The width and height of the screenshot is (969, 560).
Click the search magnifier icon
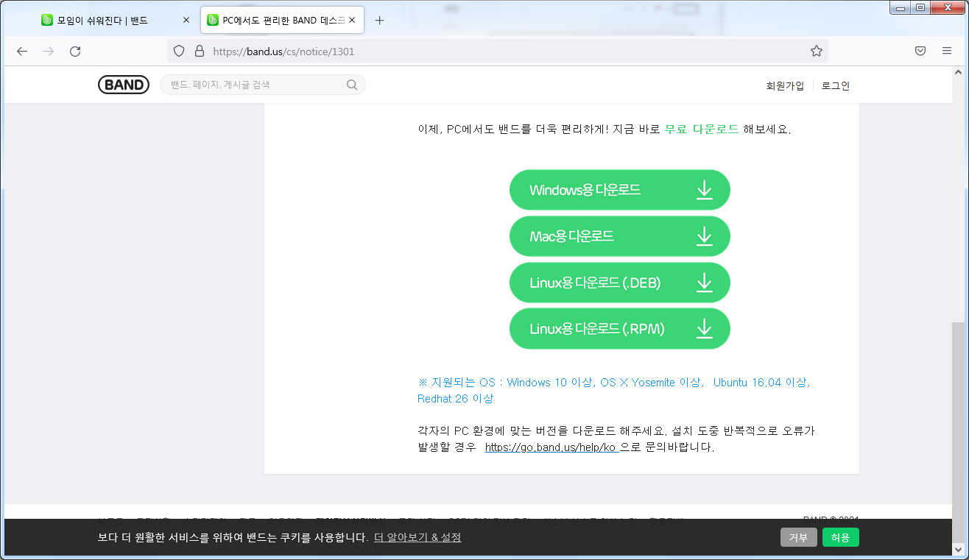coord(352,85)
